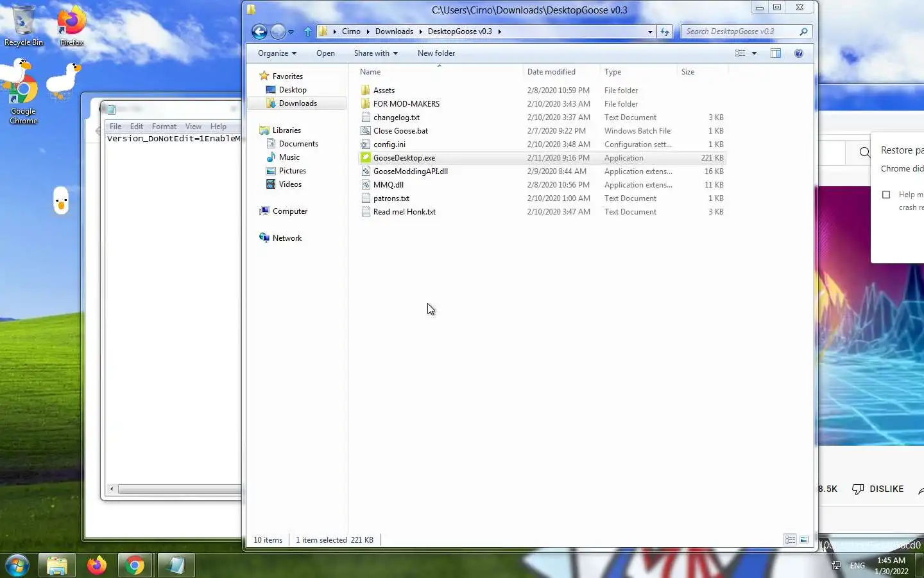Open the Music library
924x578 pixels.
[289, 157]
